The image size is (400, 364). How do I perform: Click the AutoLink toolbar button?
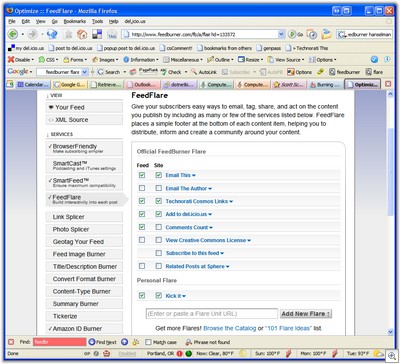204,72
